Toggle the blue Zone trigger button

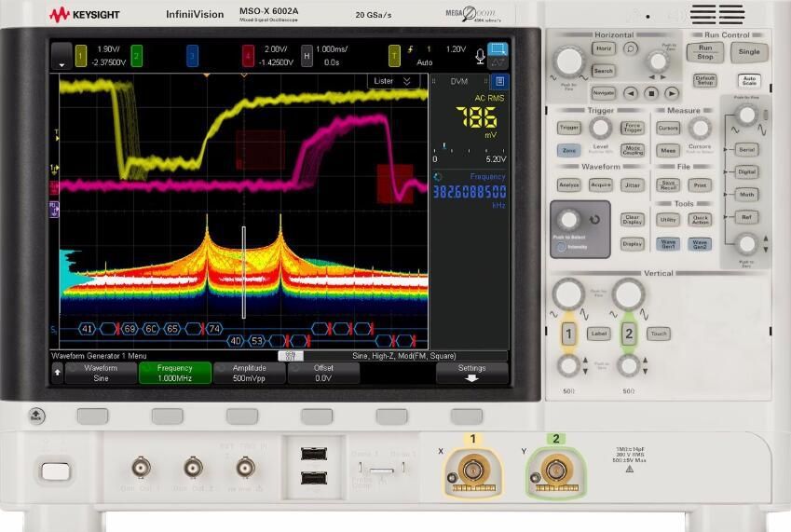[569, 150]
